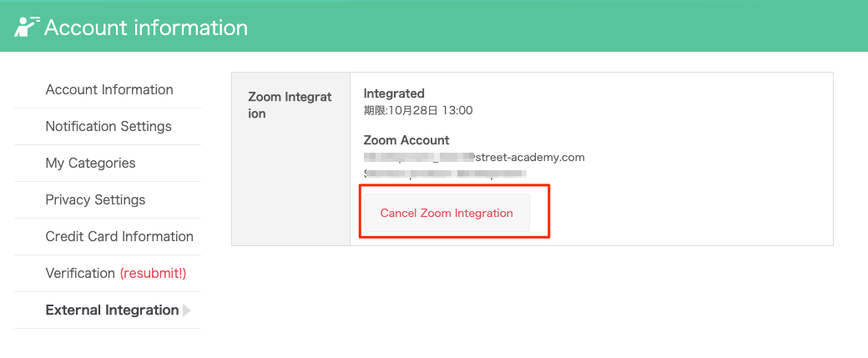This screenshot has height=358, width=868.
Task: Select My Categories from sidebar
Action: (90, 164)
